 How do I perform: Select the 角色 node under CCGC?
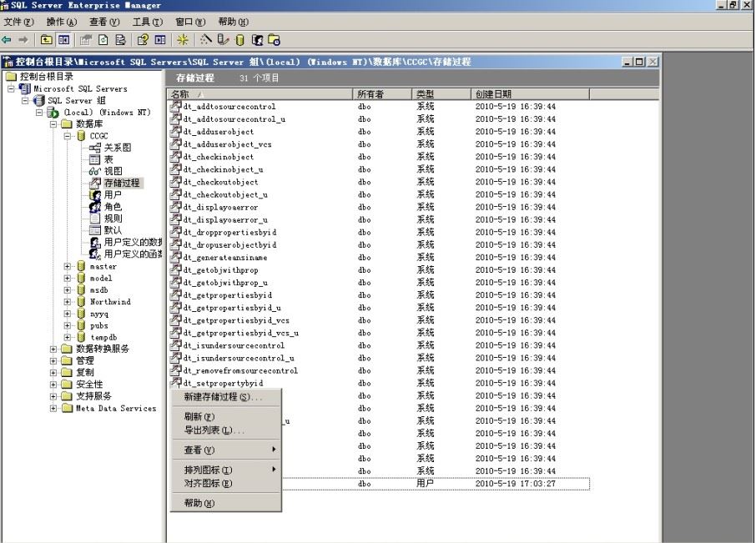click(x=113, y=207)
